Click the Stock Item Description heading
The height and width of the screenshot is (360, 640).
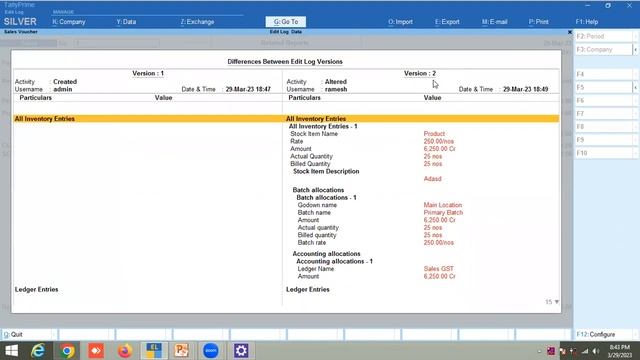[x=326, y=171]
